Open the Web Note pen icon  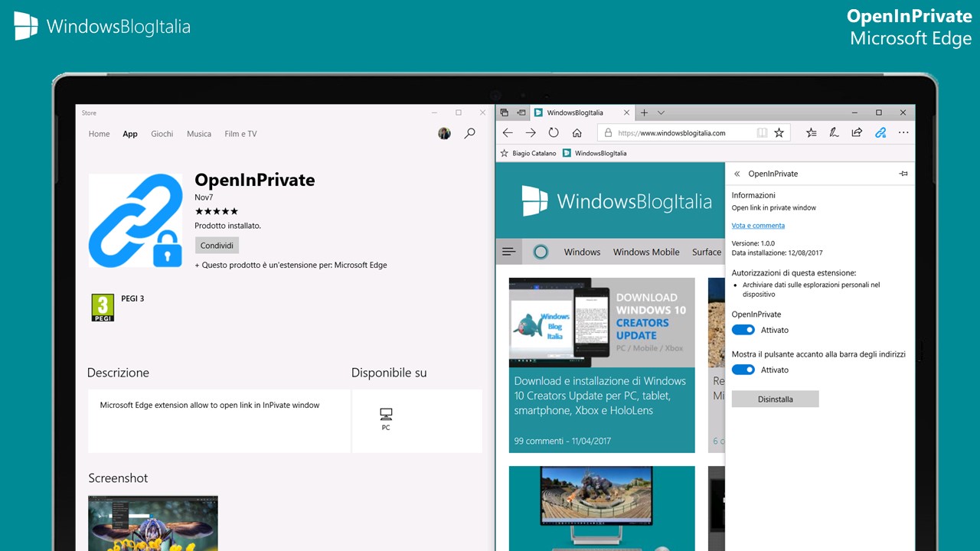click(x=834, y=132)
